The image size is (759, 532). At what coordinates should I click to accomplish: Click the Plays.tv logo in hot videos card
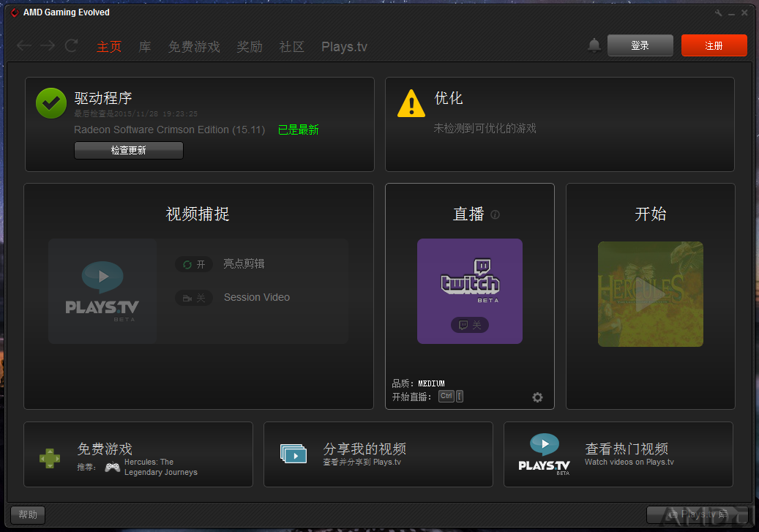(544, 454)
